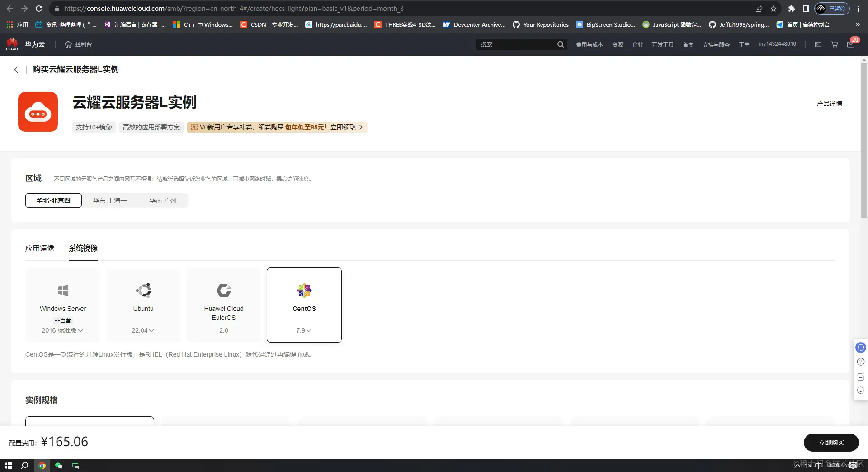
Task: Switch to the 应用镜像 tab
Action: 40,248
